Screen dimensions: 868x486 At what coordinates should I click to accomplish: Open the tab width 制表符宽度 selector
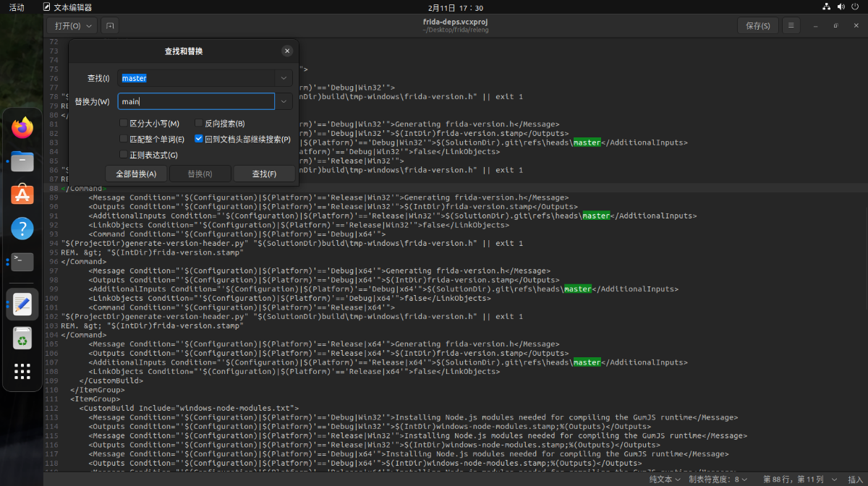(719, 479)
